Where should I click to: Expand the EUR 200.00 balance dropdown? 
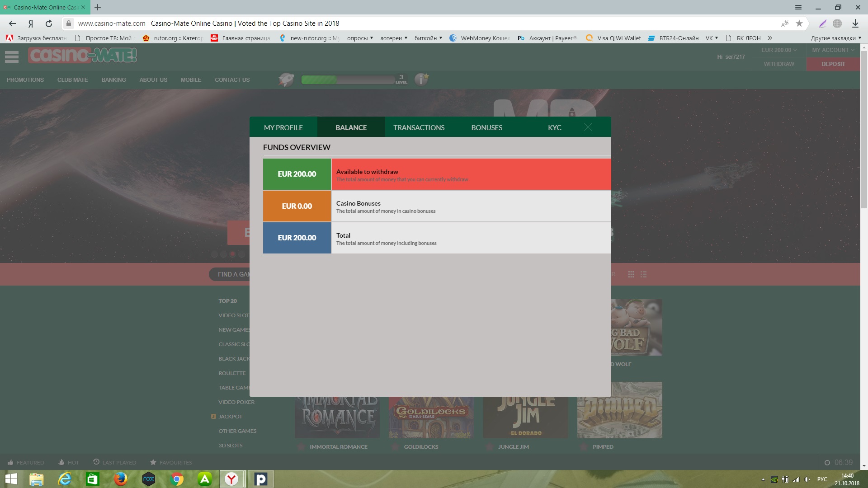tap(778, 50)
